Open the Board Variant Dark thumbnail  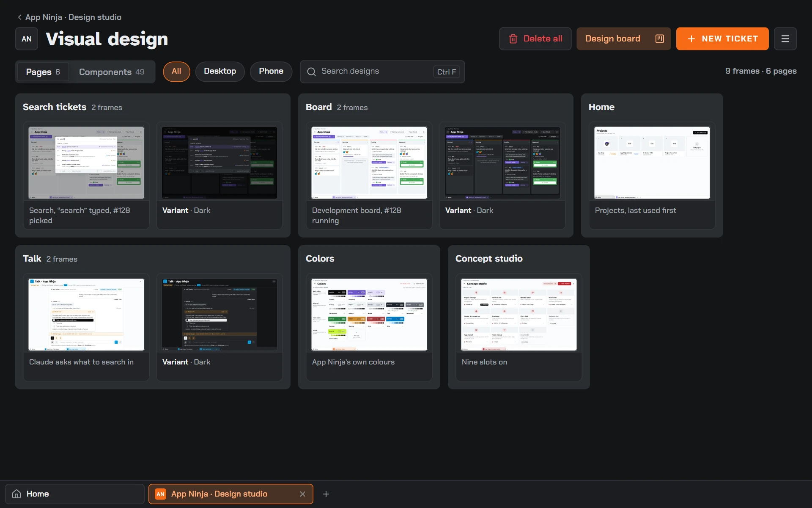502,163
